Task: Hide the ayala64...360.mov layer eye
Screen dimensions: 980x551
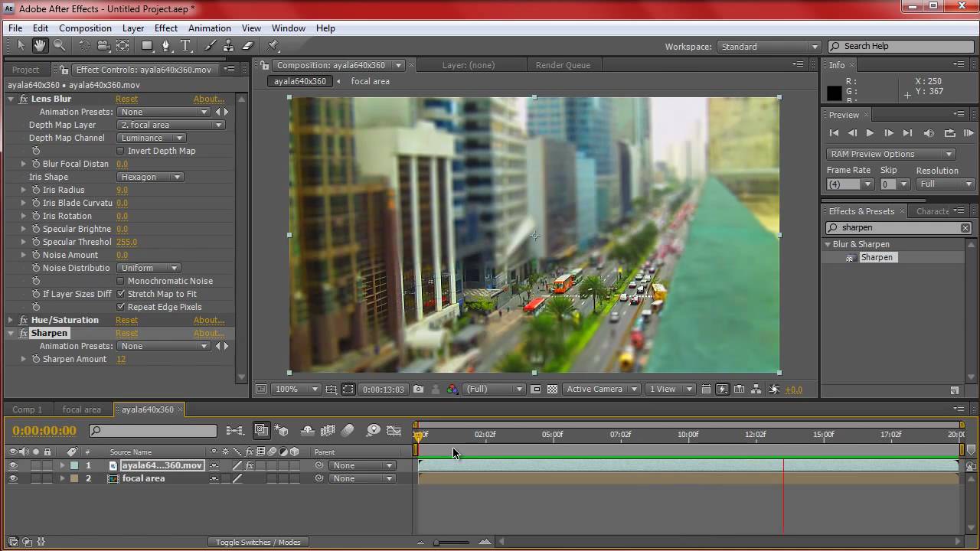Action: (x=13, y=465)
